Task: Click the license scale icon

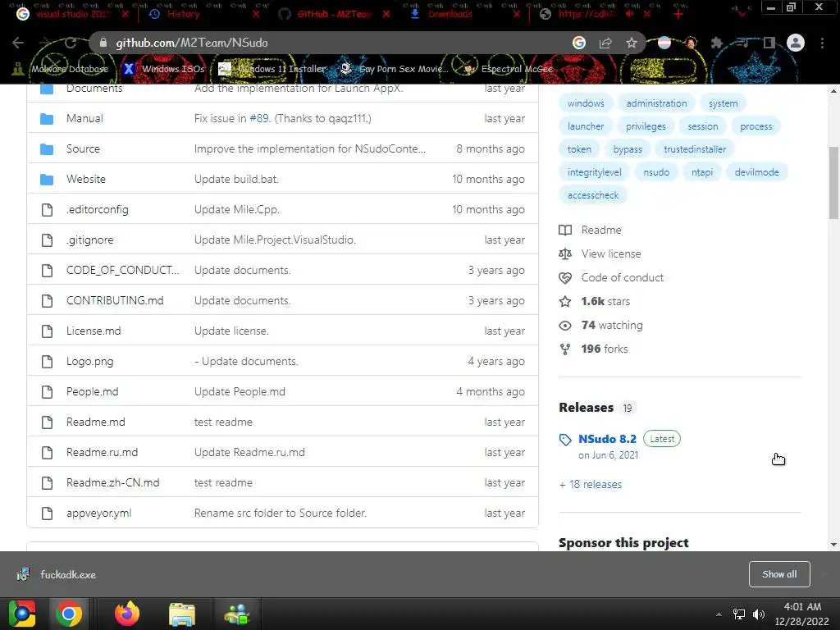Action: point(565,254)
